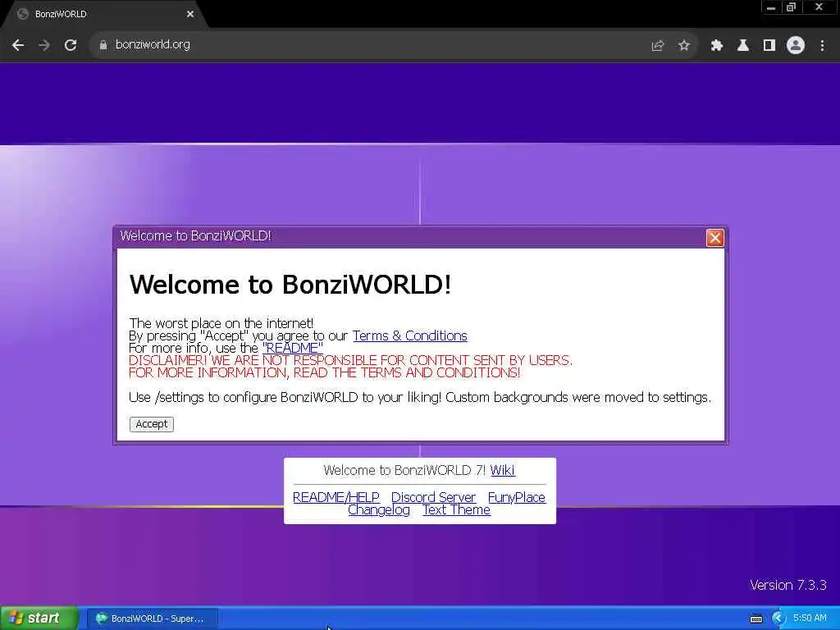The width and height of the screenshot is (840, 630).
Task: Reload the bonziworld.org page
Action: pyautogui.click(x=71, y=46)
